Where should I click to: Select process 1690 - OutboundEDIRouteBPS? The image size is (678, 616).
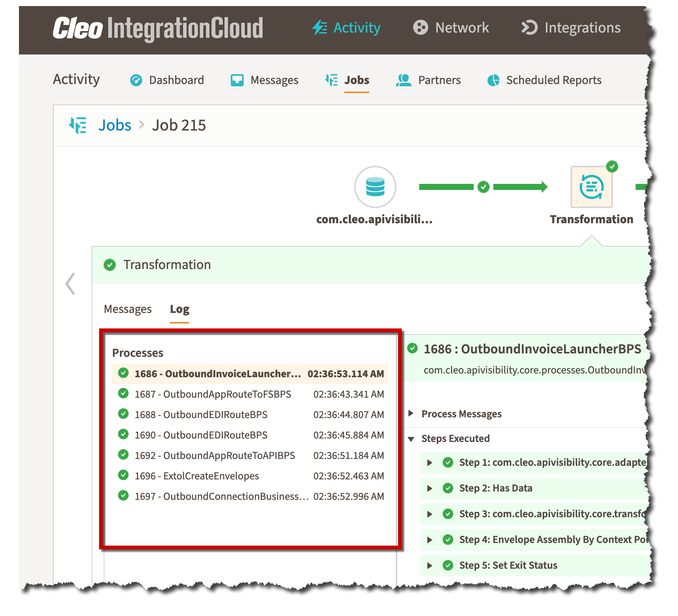(250, 435)
